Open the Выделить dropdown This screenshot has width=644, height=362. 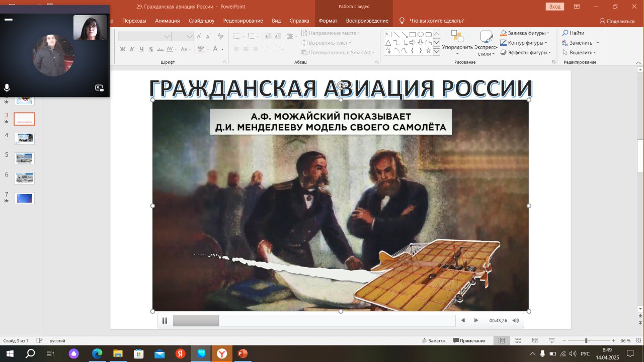pyautogui.click(x=579, y=52)
